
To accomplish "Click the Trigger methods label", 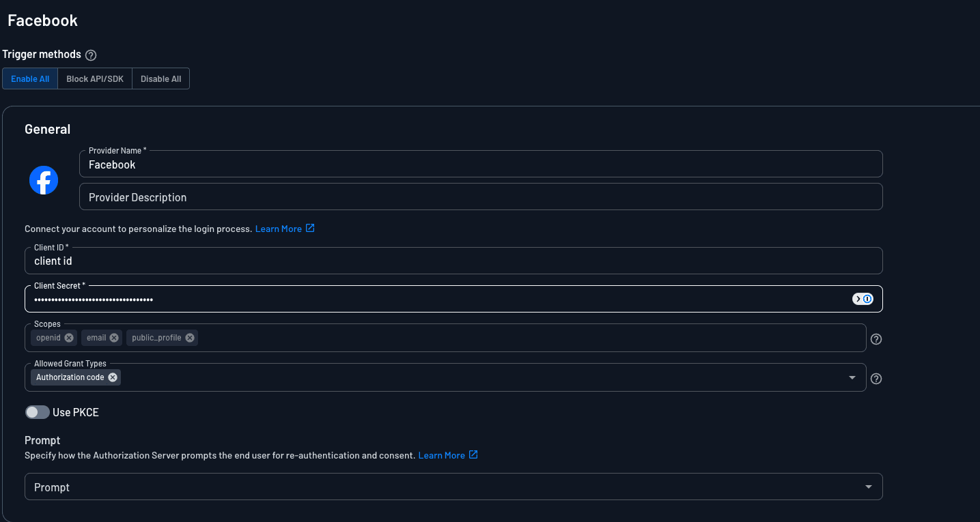I will pyautogui.click(x=42, y=54).
